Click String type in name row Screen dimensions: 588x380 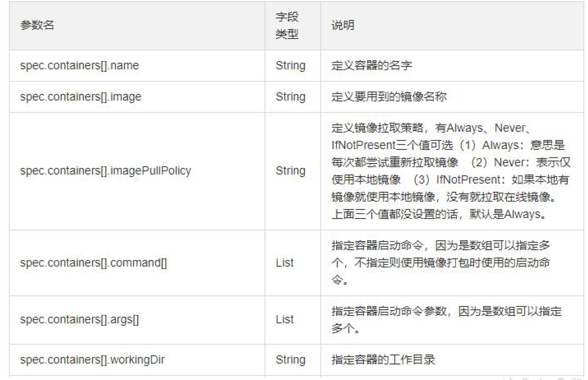click(291, 66)
